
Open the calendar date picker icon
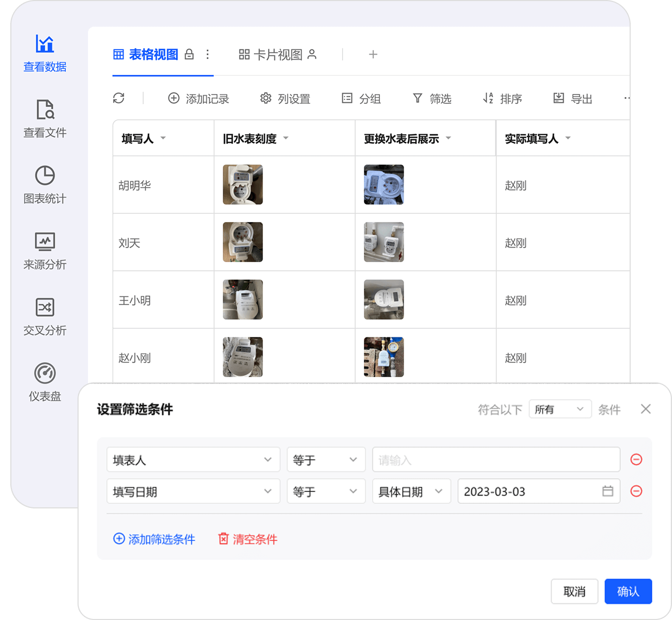tap(608, 491)
